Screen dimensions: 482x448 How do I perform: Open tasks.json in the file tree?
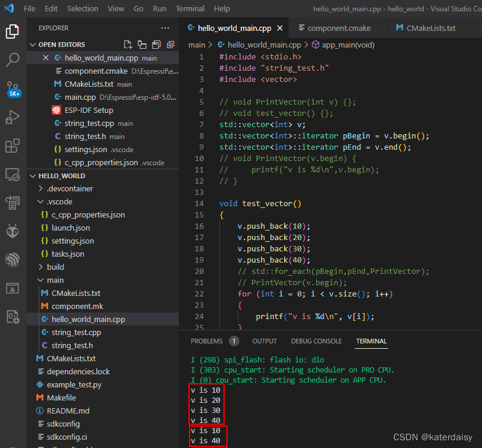(103, 254)
